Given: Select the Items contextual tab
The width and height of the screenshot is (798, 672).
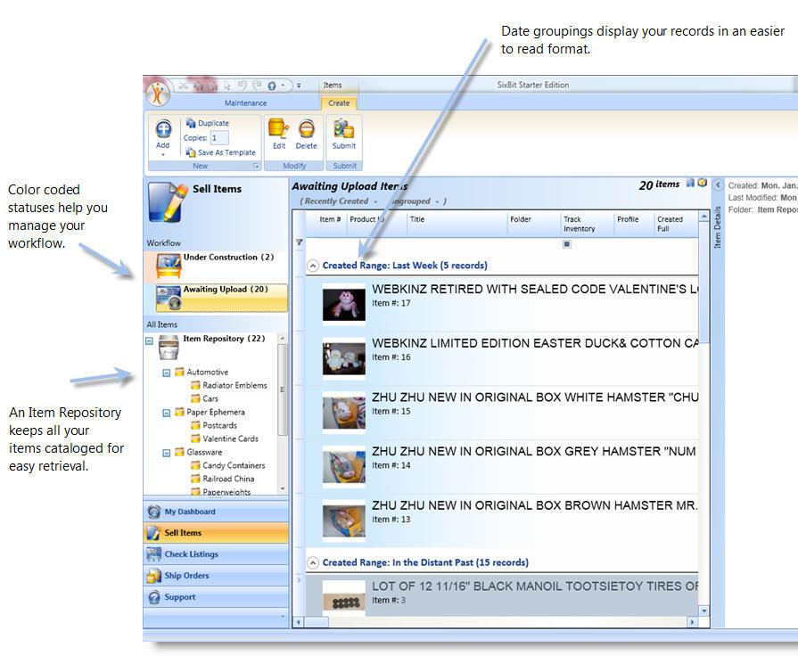Looking at the screenshot, I should (x=333, y=85).
